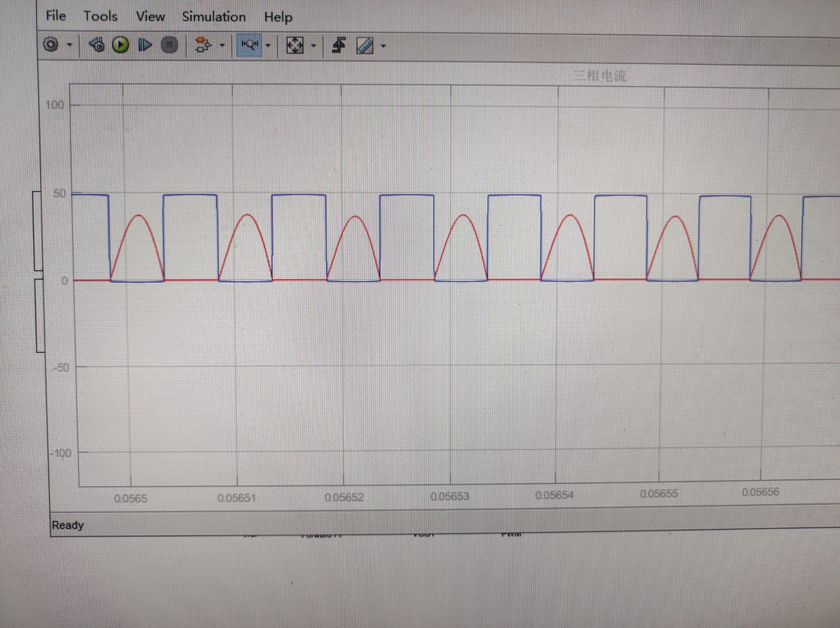Viewport: 840px width, 628px height.
Task: Open zoom tool options dropdown arrow
Action: 268,45
